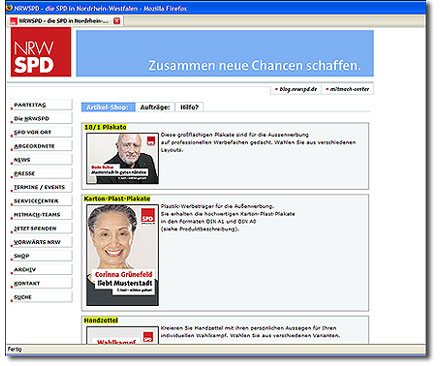Open KONTAKT in the sidebar
The height and width of the screenshot is (366, 440).
pyautogui.click(x=41, y=283)
